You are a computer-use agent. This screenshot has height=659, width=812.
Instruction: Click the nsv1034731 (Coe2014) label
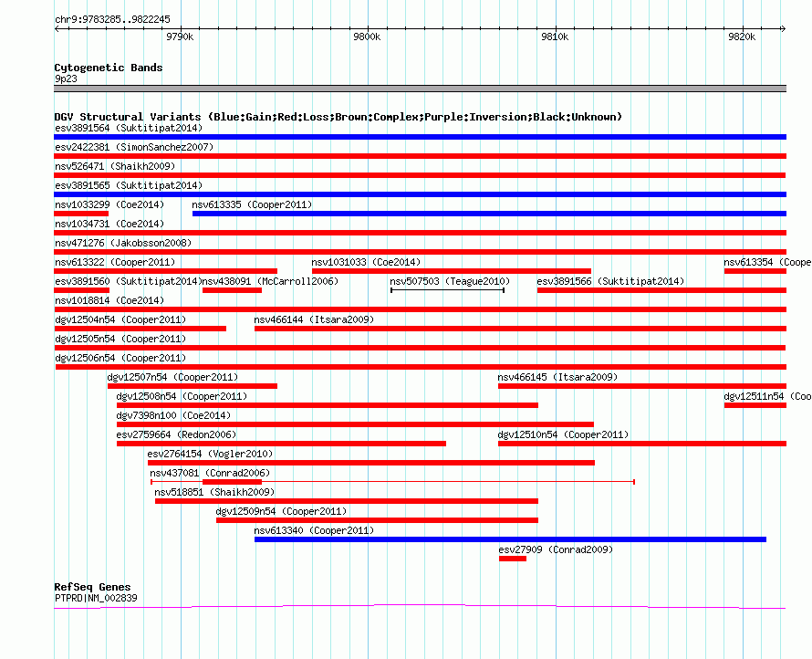tap(109, 224)
